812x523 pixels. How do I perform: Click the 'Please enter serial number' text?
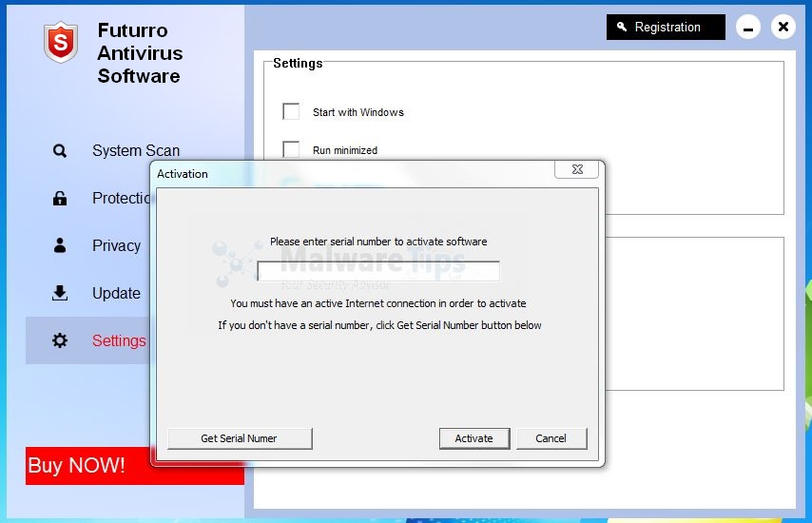coord(378,242)
